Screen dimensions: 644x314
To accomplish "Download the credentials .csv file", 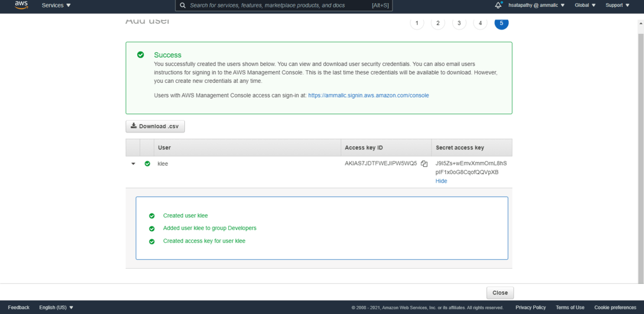I will pyautogui.click(x=155, y=126).
